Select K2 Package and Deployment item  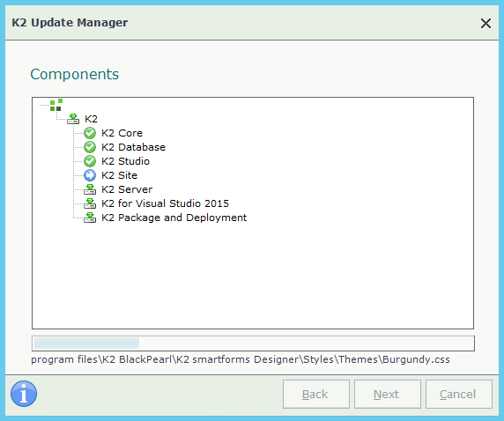[x=174, y=218]
